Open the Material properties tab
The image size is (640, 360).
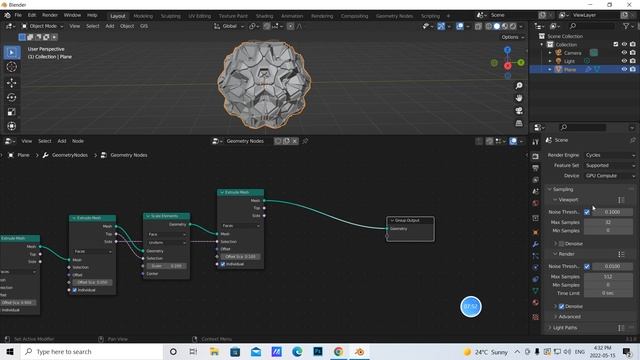(535, 302)
